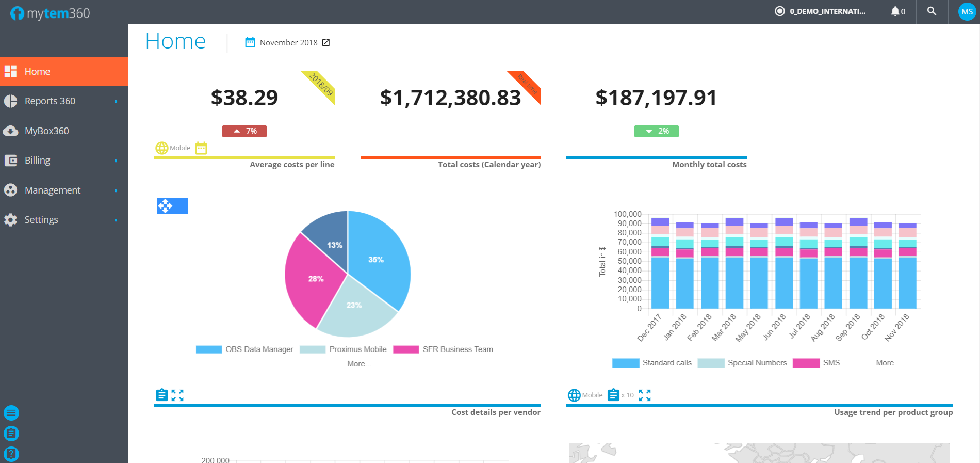Screen dimensions: 980x463
Task: Toggle Standard calls legend series
Action: pos(652,363)
